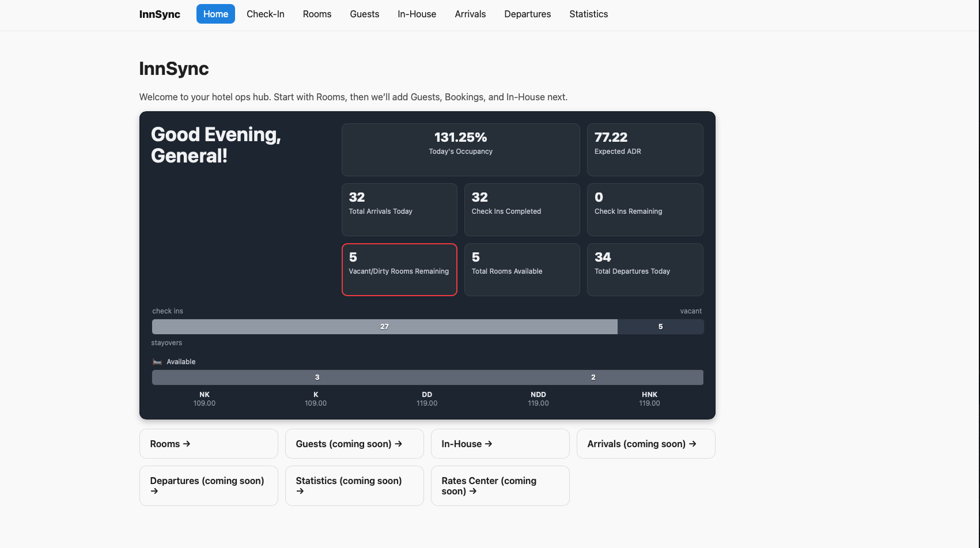Navigate to Departures in navbar

(x=527, y=14)
